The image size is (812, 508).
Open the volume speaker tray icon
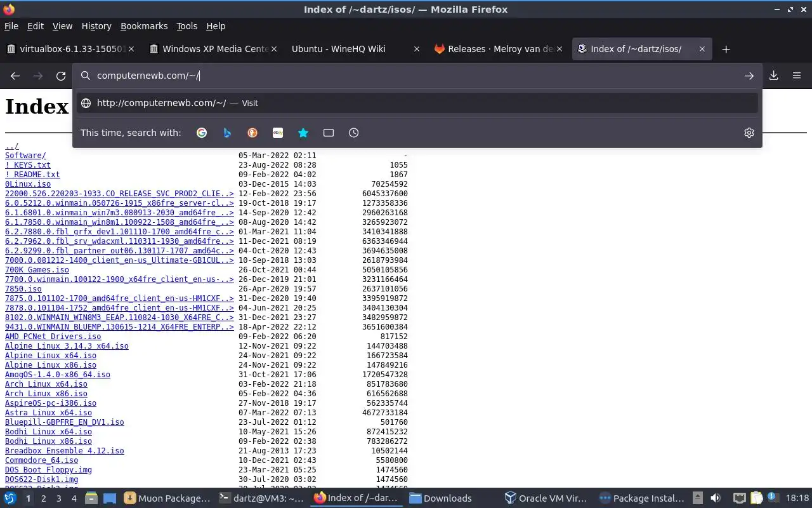[x=716, y=498]
